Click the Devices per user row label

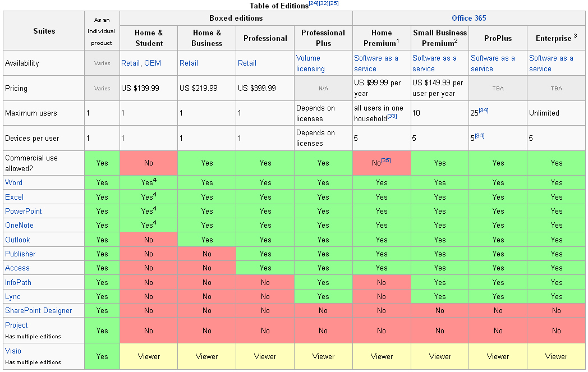[44, 138]
